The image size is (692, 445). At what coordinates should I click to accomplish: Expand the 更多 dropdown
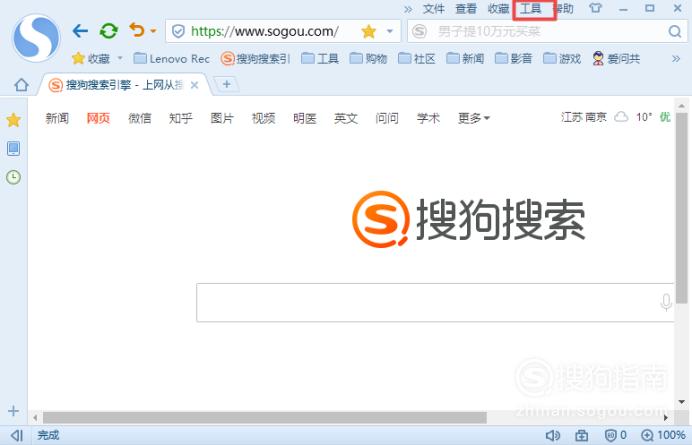(x=474, y=118)
